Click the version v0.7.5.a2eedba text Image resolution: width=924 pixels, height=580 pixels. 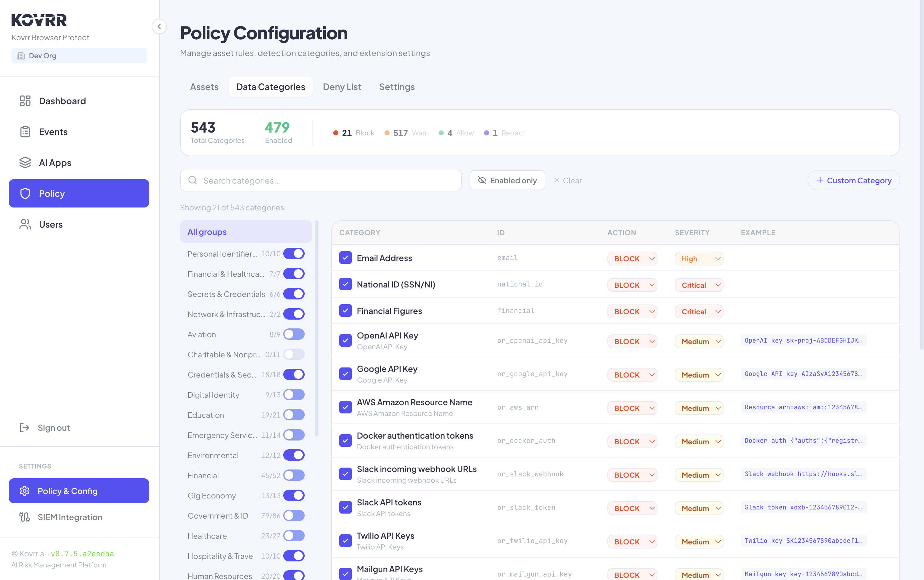click(x=82, y=554)
